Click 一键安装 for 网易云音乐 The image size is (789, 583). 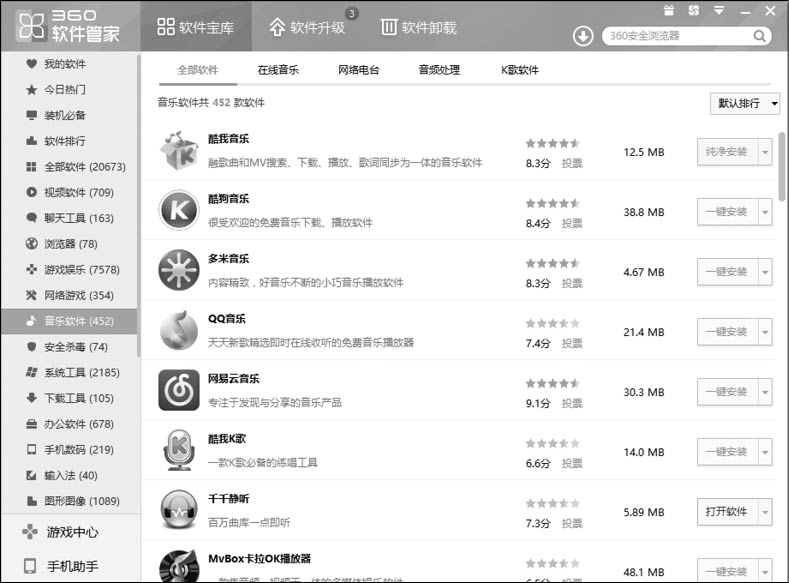click(727, 391)
